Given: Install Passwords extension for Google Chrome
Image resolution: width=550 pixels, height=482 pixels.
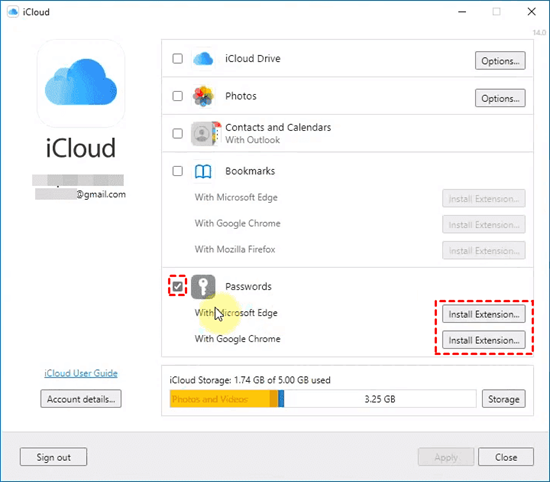Looking at the screenshot, I should pyautogui.click(x=484, y=340).
